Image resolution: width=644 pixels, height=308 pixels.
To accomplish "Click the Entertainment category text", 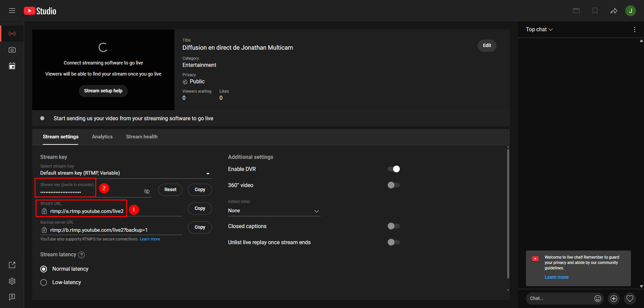I will [199, 65].
